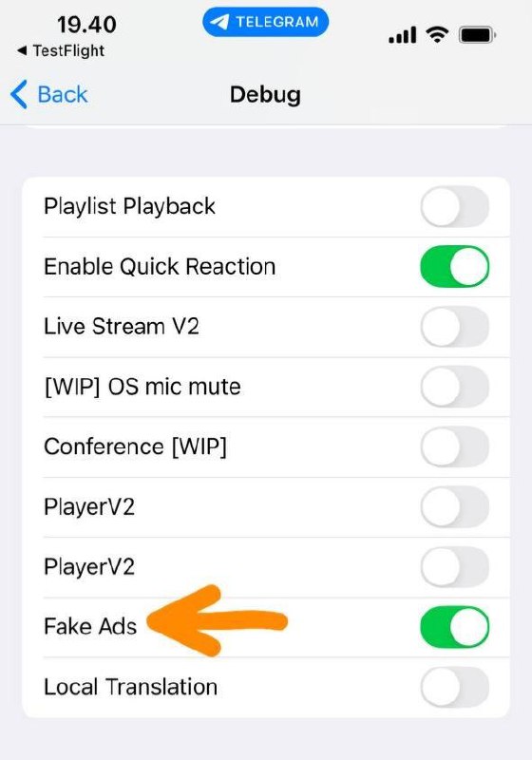Tap the battery status icon
The width and height of the screenshot is (532, 760).
point(477,35)
